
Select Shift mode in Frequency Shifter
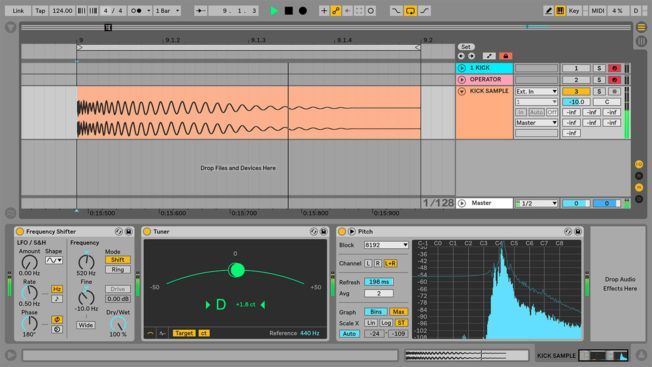[118, 260]
